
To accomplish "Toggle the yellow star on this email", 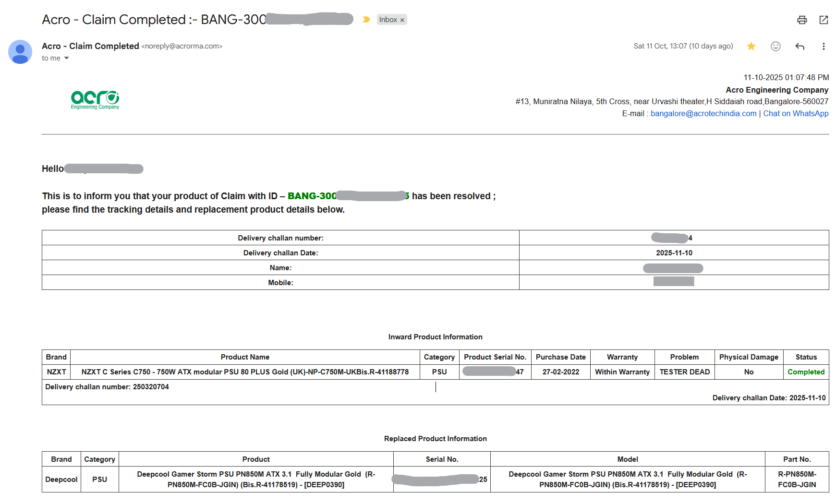I will tap(751, 46).
